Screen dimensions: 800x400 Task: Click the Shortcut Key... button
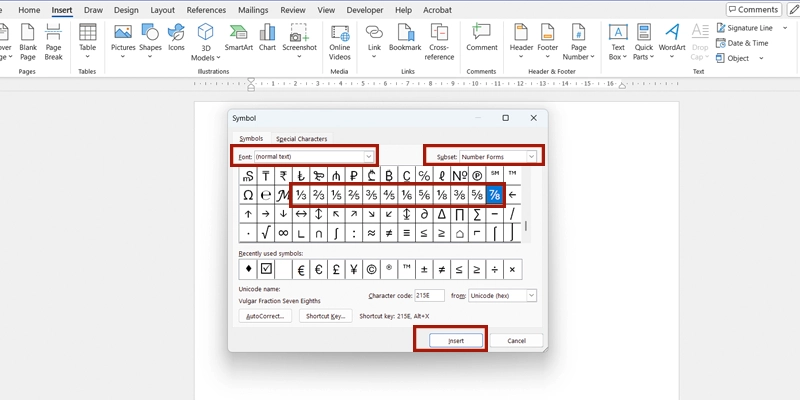pyautogui.click(x=325, y=316)
